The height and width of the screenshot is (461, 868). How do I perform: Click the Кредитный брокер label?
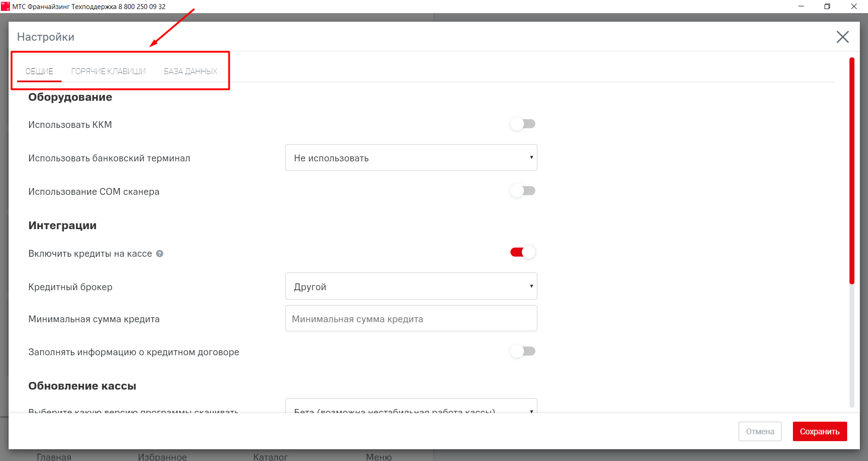[x=70, y=287]
